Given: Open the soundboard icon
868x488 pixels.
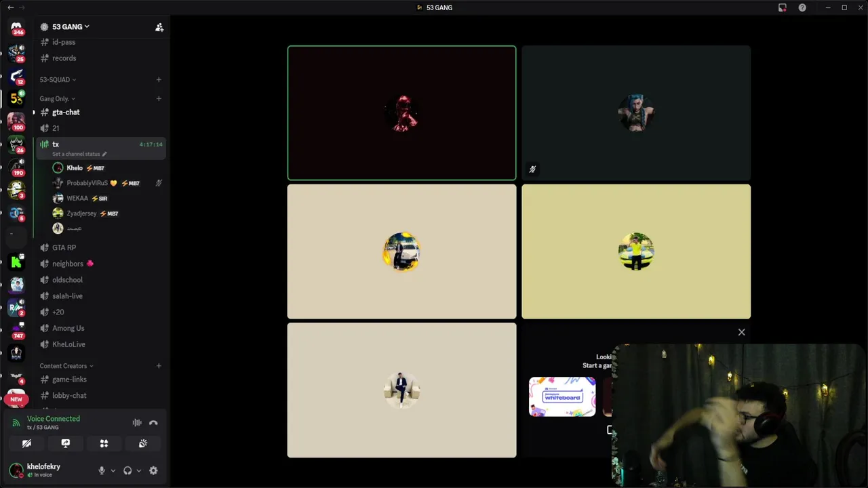Looking at the screenshot, I should (143, 443).
